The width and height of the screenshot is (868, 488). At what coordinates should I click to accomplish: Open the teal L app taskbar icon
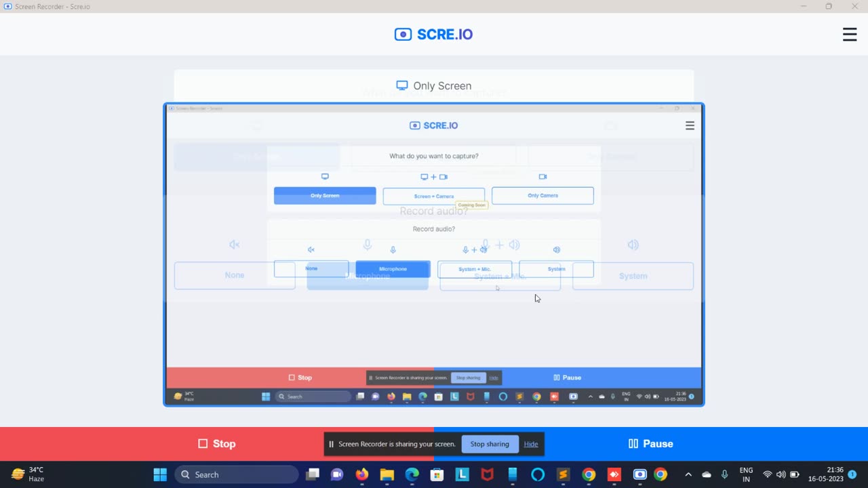pos(462,474)
